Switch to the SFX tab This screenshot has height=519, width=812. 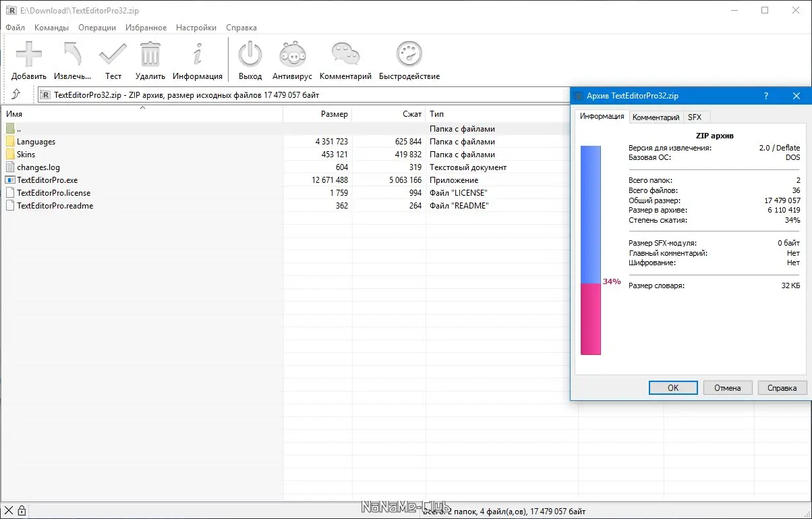(x=695, y=117)
